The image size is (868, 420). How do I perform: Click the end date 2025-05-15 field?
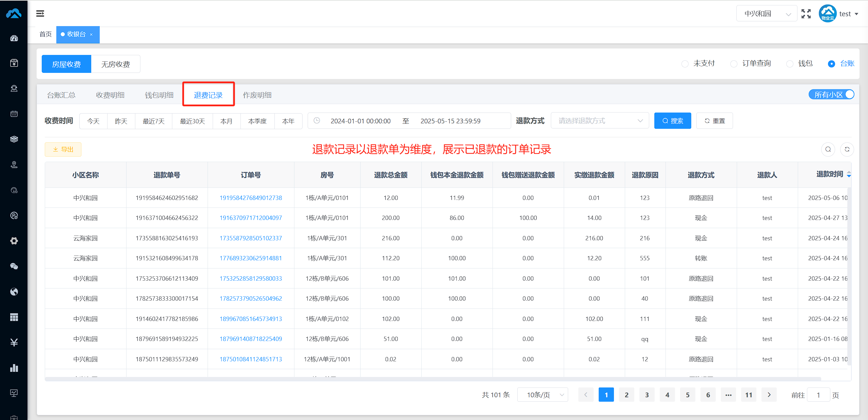(450, 121)
